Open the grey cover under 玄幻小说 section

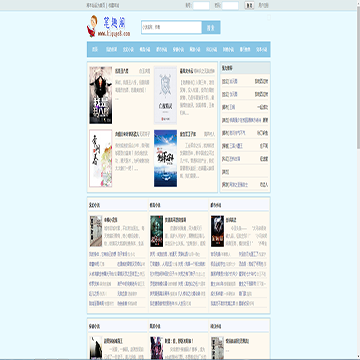point(96,231)
